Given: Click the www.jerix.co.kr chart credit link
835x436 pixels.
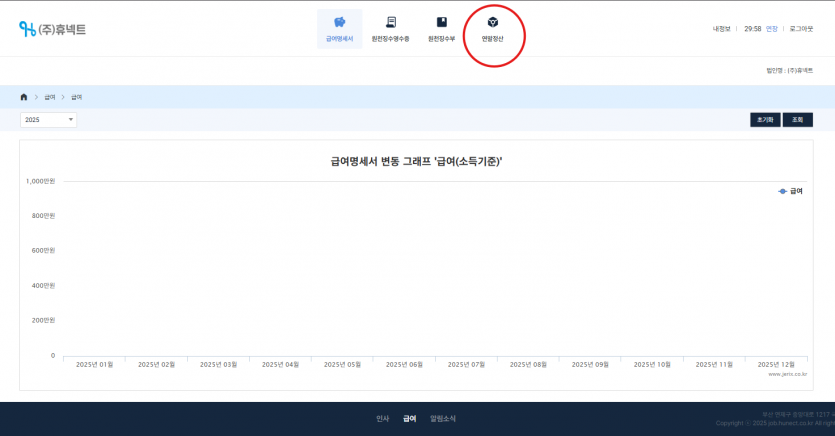Looking at the screenshot, I should tap(788, 374).
